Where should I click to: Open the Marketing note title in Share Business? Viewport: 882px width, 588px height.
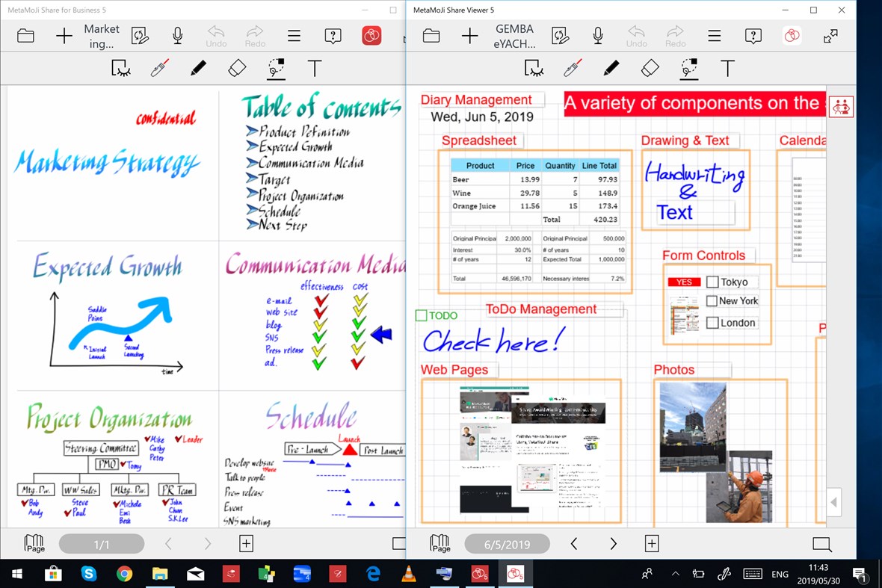(x=101, y=35)
